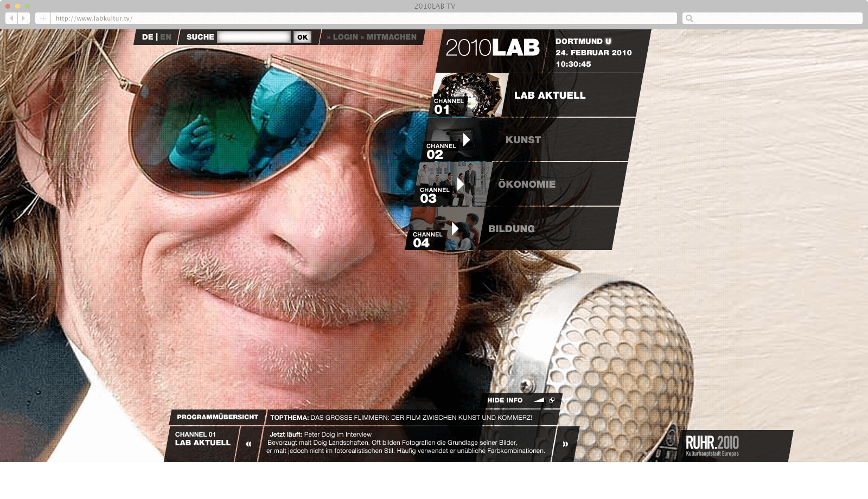Viewport: 868px width, 499px height.
Task: Click the URL address field
Action: [x=363, y=18]
